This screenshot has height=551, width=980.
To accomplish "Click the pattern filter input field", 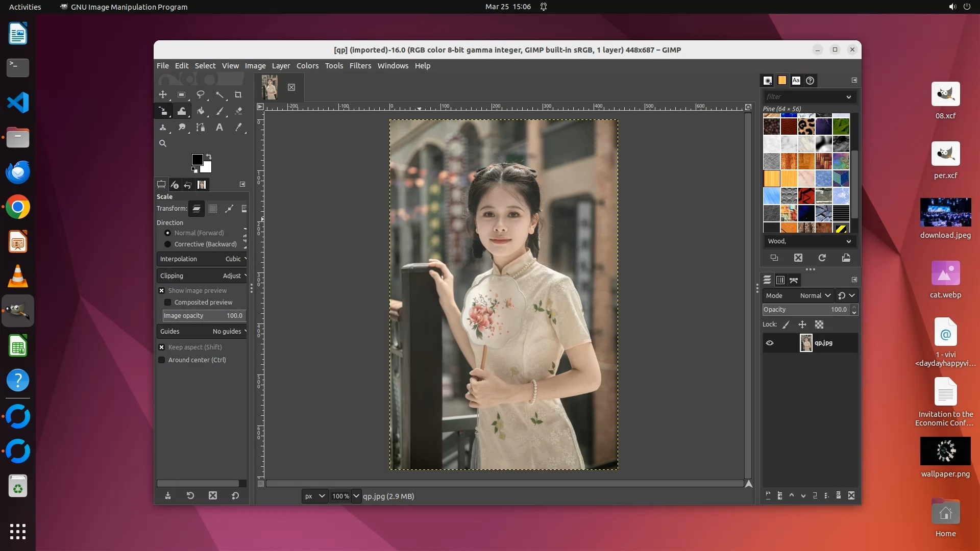I will click(803, 97).
